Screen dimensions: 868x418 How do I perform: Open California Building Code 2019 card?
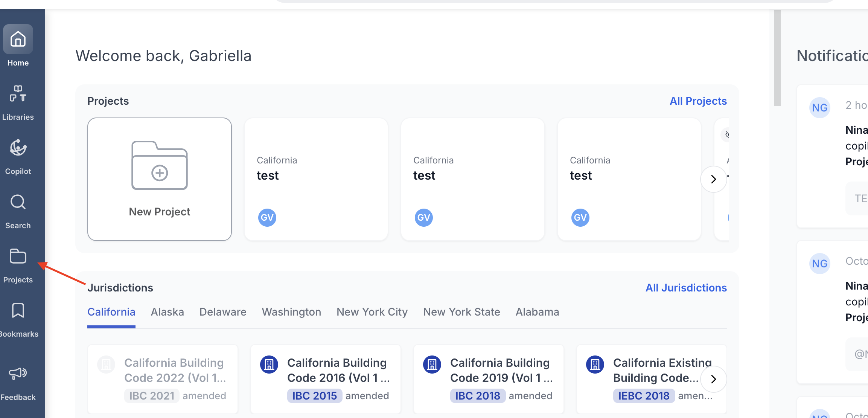501,370
